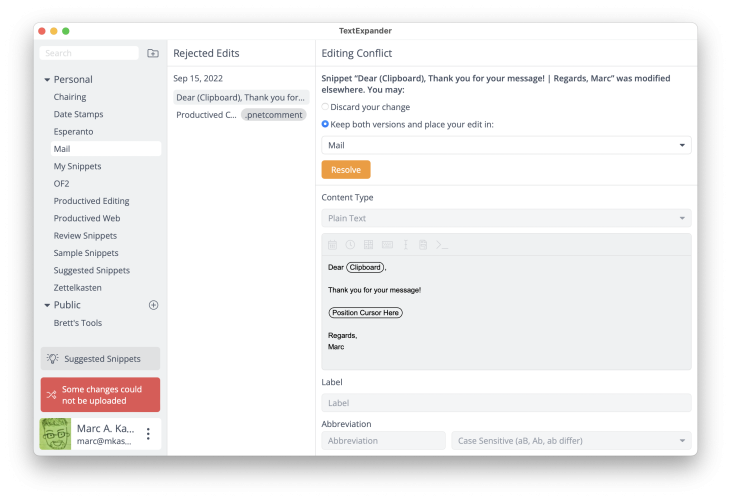Select the My Snippets group
The height and width of the screenshot is (500, 731).
coord(77,166)
